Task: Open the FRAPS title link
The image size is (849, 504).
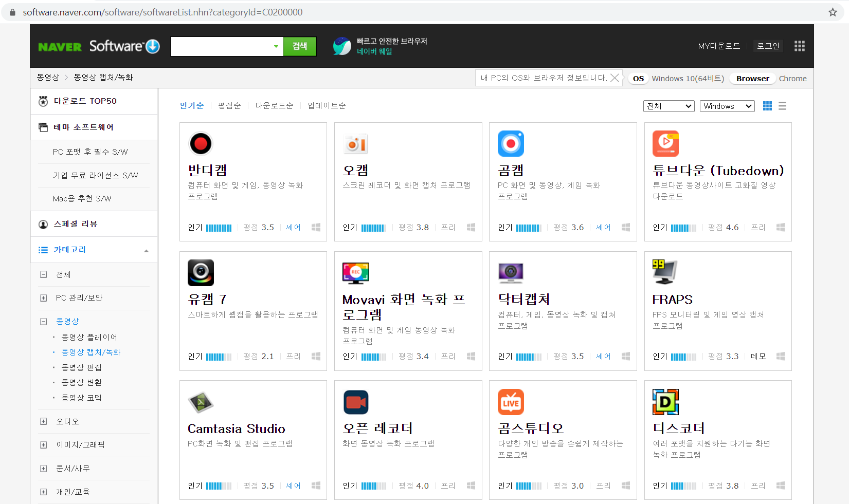Action: (x=673, y=300)
